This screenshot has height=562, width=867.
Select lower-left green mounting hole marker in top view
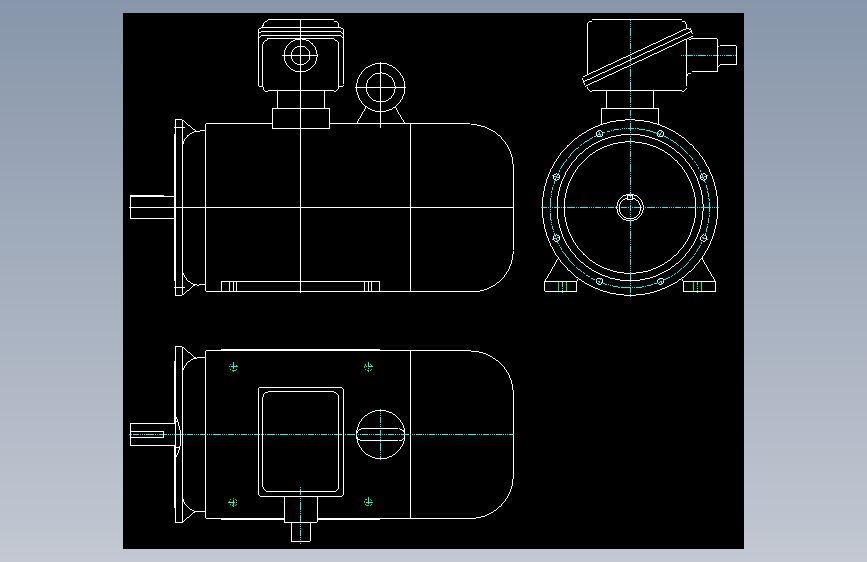click(x=233, y=502)
